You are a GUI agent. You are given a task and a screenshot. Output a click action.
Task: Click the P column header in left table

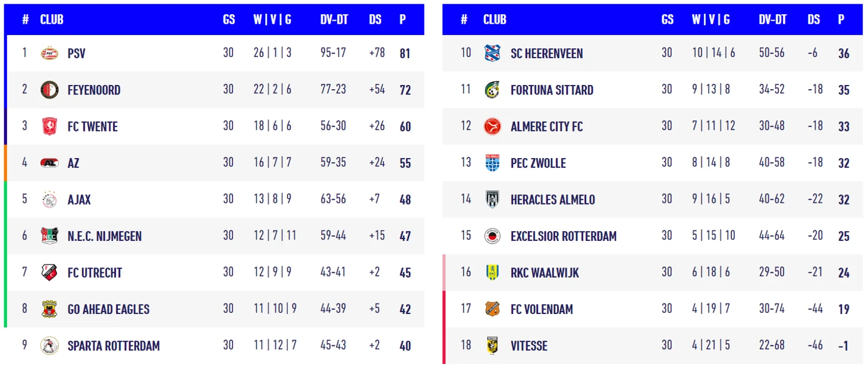pos(402,20)
